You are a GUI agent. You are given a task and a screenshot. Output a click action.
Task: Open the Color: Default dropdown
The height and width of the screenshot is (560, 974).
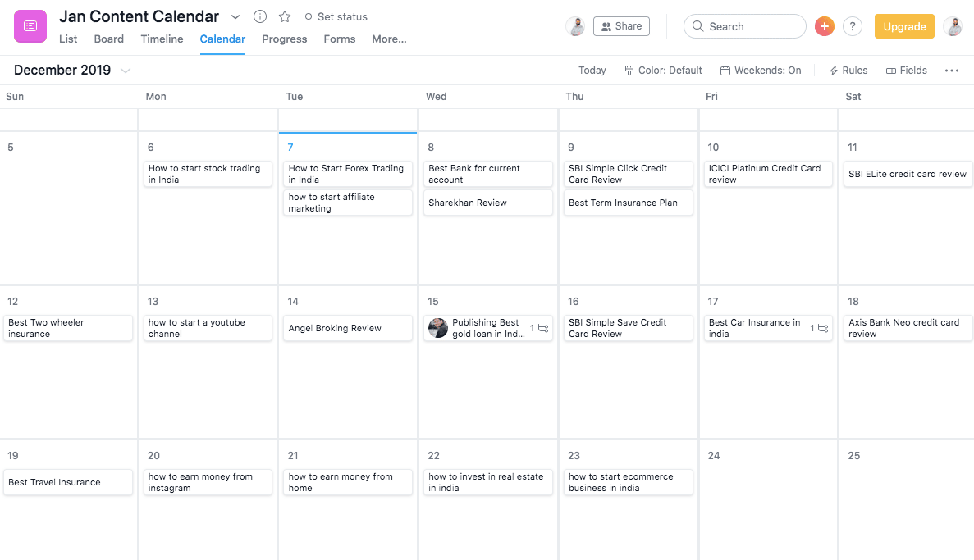point(663,71)
